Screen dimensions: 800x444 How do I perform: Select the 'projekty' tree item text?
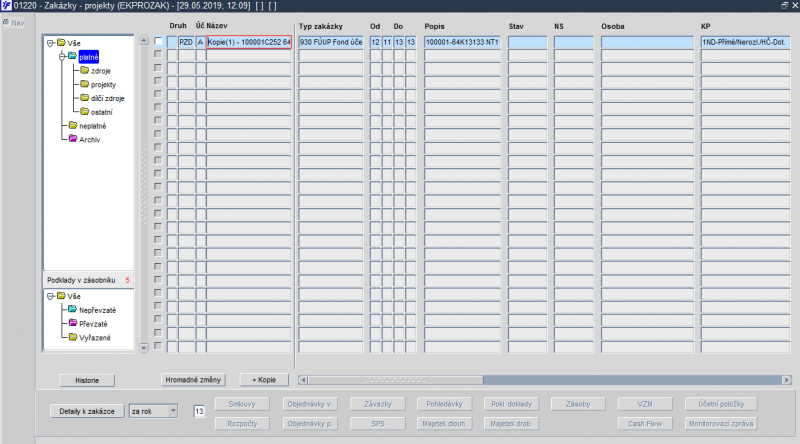[x=104, y=85]
